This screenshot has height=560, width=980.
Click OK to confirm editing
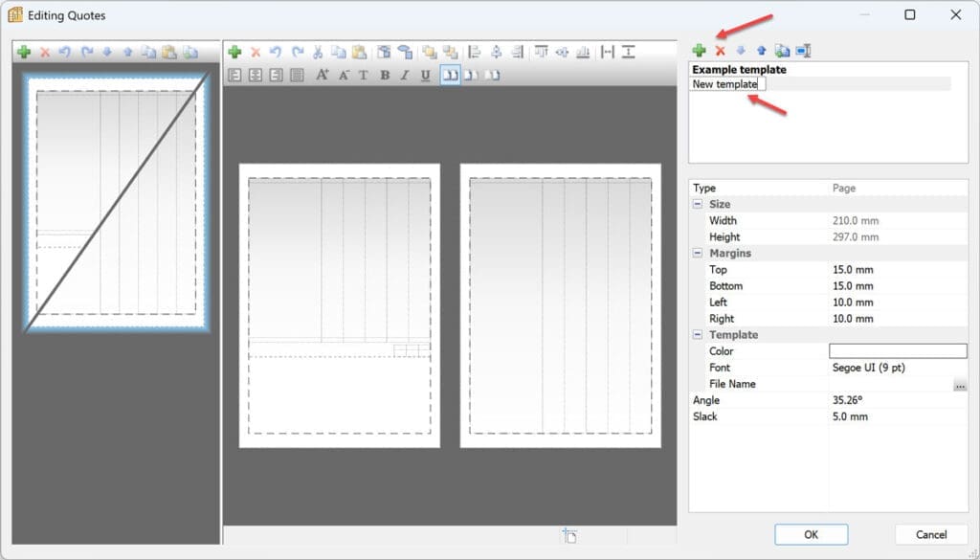tap(812, 534)
